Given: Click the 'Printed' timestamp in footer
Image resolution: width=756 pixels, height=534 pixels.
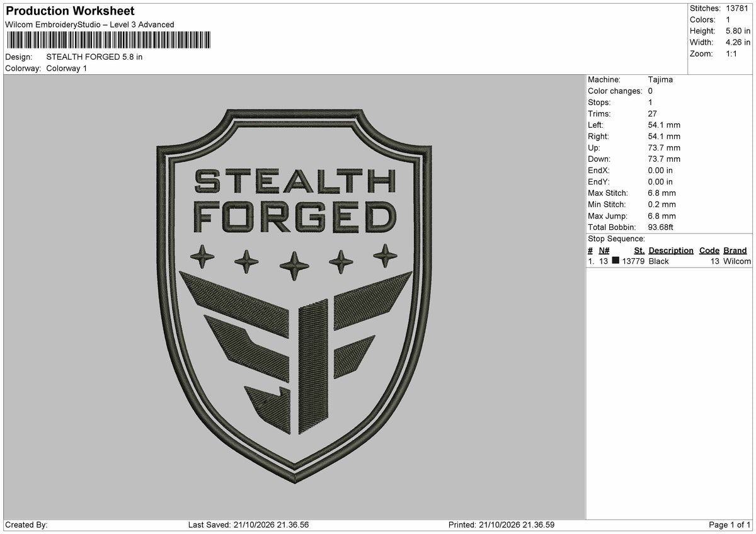Looking at the screenshot, I should click(501, 525).
